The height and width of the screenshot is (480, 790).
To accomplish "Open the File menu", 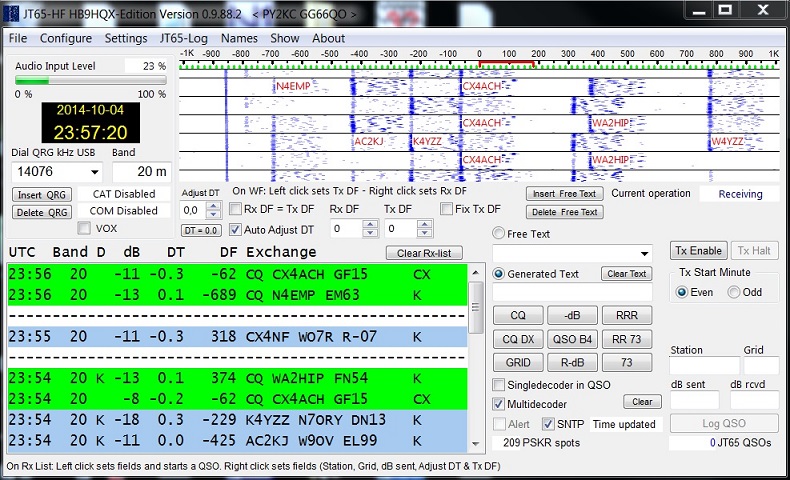I will tap(18, 38).
